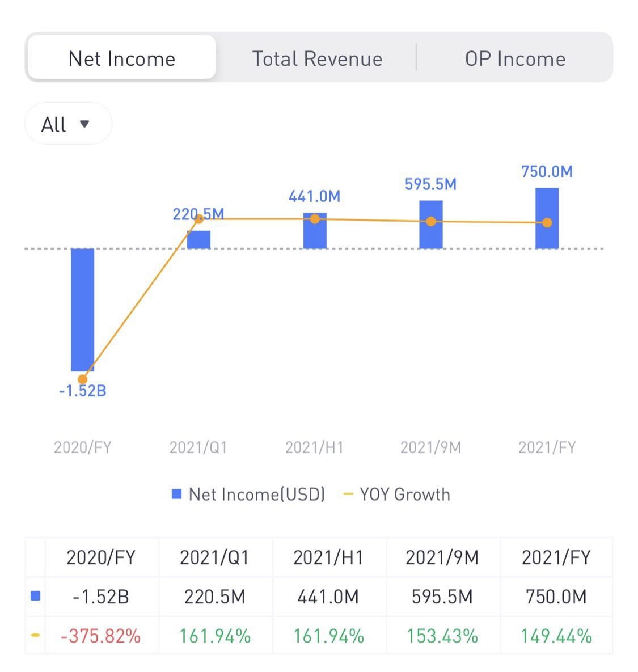The width and height of the screenshot is (638, 672).
Task: Click the 2020/FY axis label under chart
Action: (x=82, y=447)
